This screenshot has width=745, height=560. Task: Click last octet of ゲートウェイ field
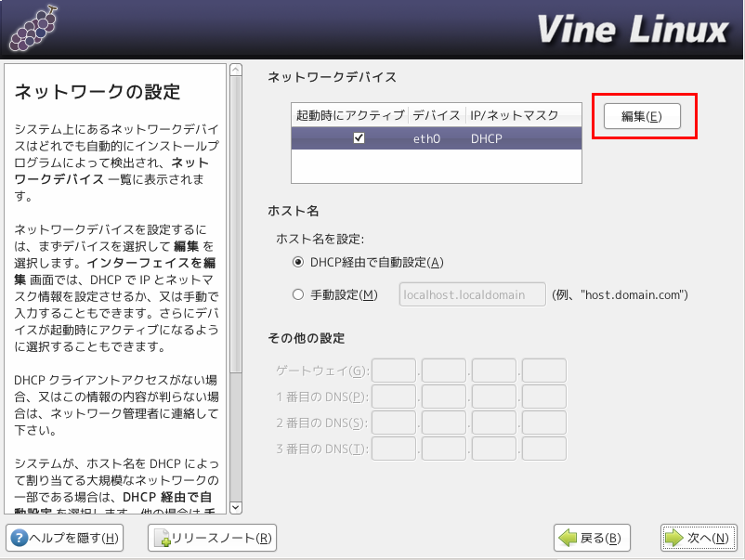pos(544,371)
